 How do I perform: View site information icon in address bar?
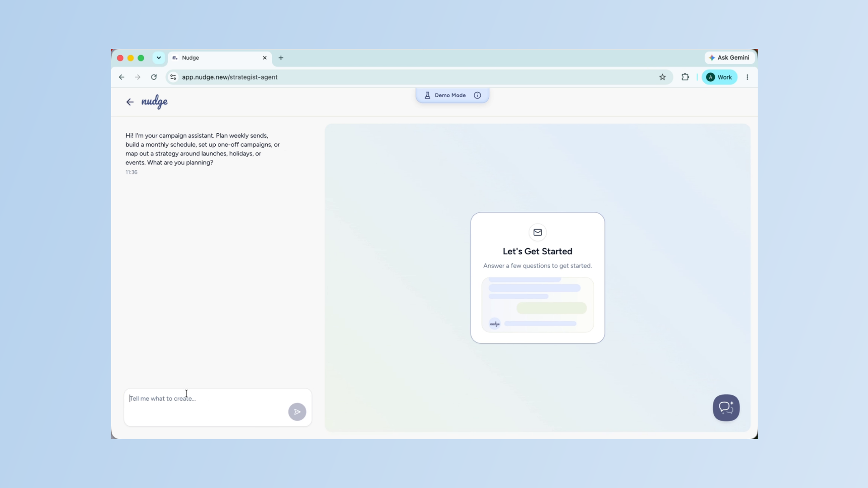[173, 77]
